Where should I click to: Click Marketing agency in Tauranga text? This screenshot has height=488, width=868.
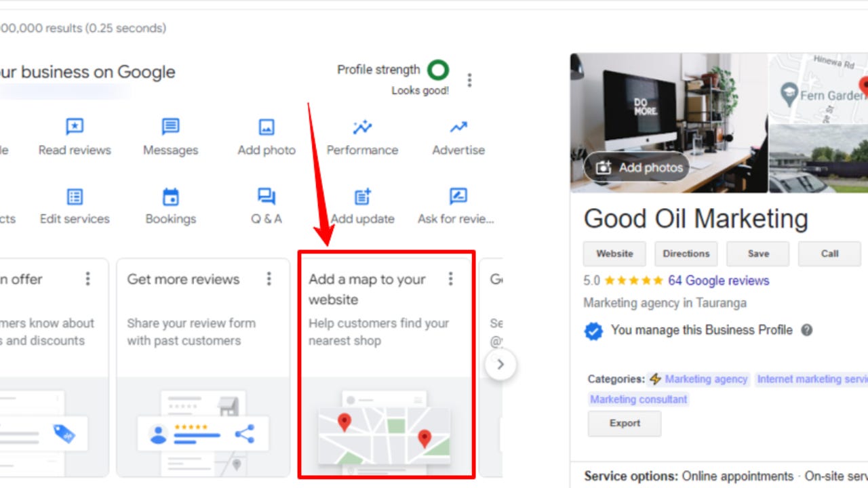point(665,303)
